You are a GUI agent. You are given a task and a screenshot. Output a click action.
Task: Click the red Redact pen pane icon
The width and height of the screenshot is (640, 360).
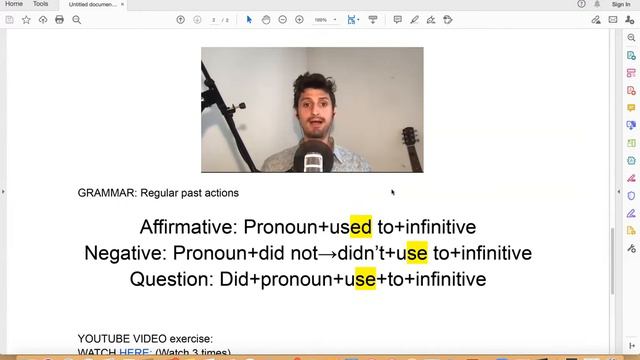(631, 178)
